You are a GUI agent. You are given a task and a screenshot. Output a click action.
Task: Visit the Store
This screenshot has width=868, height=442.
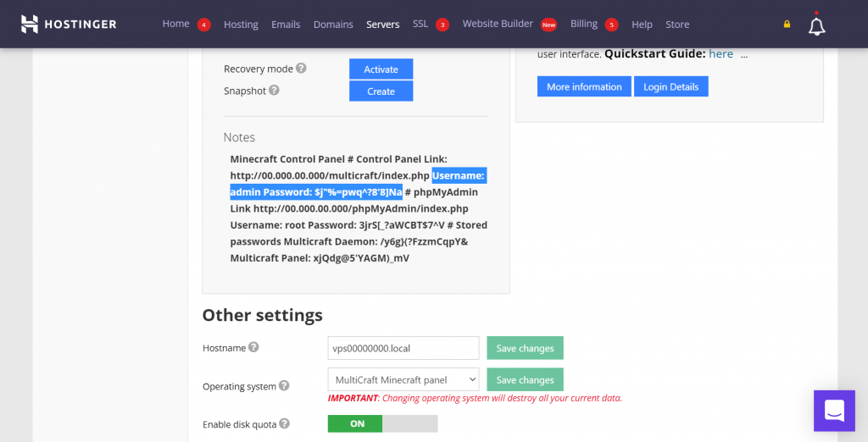[677, 25]
